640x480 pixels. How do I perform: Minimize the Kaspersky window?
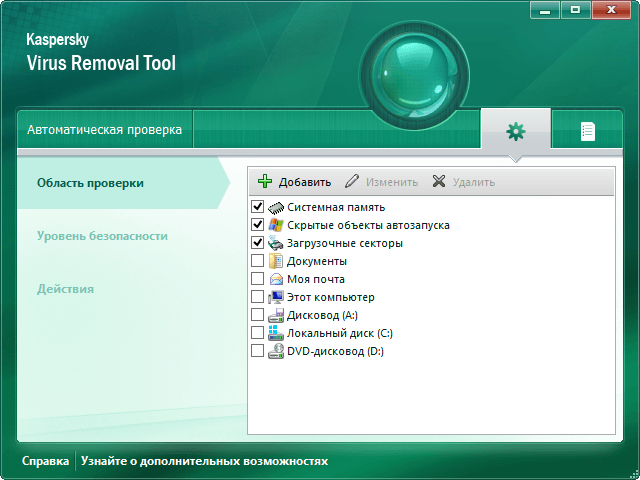[x=545, y=10]
